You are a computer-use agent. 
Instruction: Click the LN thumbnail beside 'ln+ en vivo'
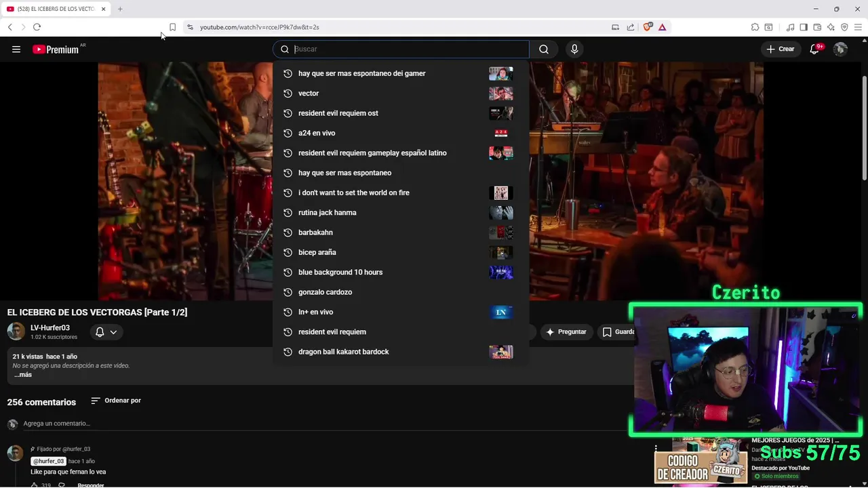coord(501,312)
